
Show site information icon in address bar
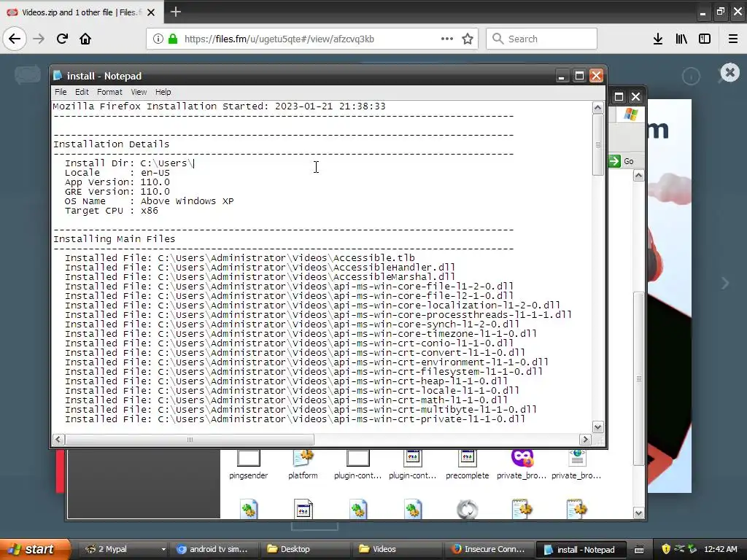(158, 39)
